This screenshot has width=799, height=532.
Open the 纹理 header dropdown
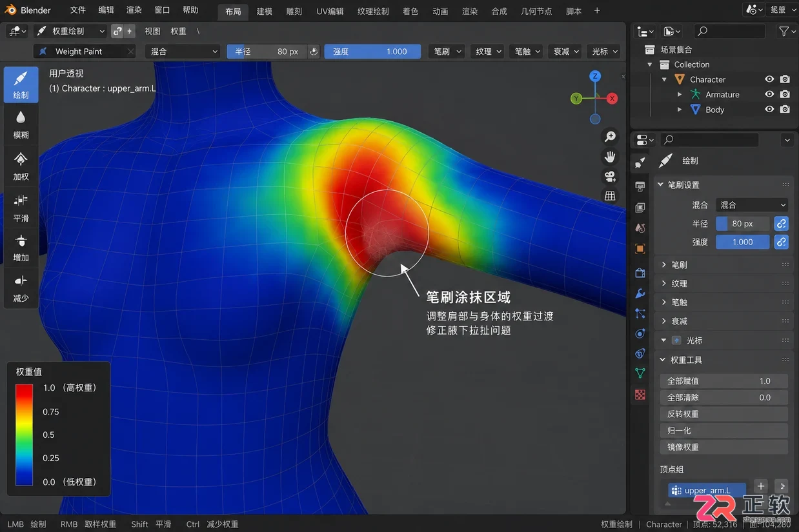(x=489, y=52)
